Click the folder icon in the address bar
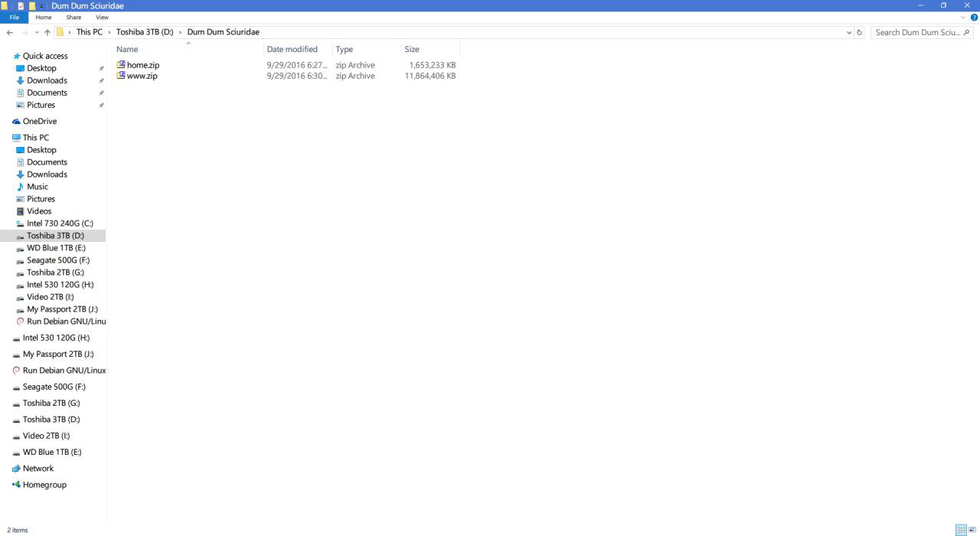The width and height of the screenshot is (980, 536). (x=60, y=32)
